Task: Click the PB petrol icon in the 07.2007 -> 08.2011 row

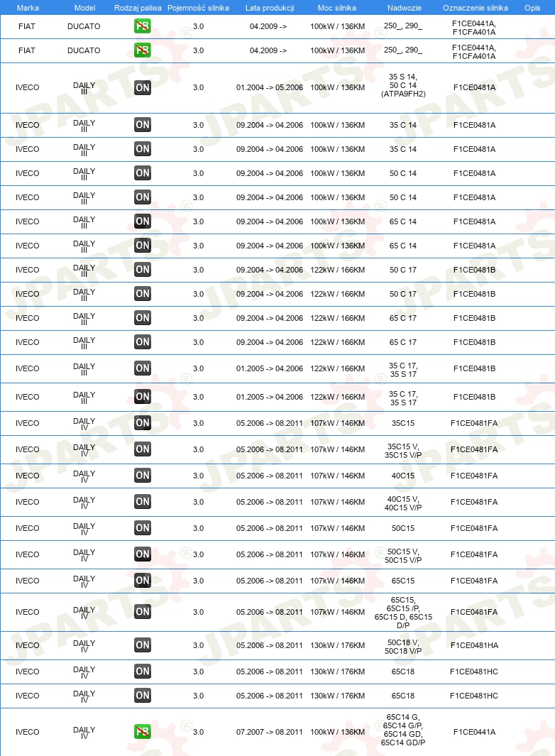Action: point(142,732)
